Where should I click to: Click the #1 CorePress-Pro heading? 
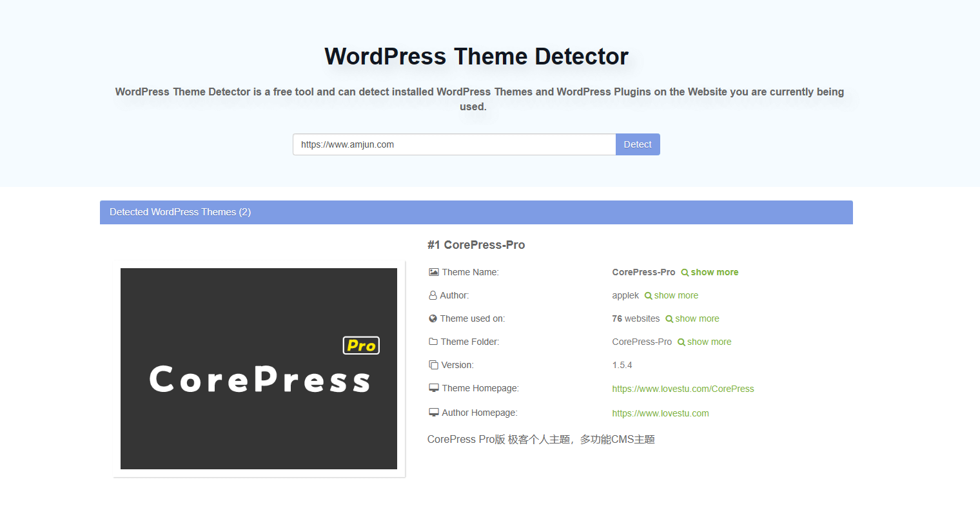(476, 245)
